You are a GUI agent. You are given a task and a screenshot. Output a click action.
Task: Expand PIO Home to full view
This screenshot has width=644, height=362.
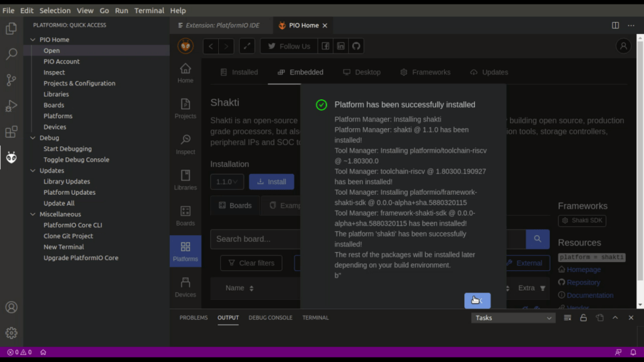pyautogui.click(x=247, y=46)
